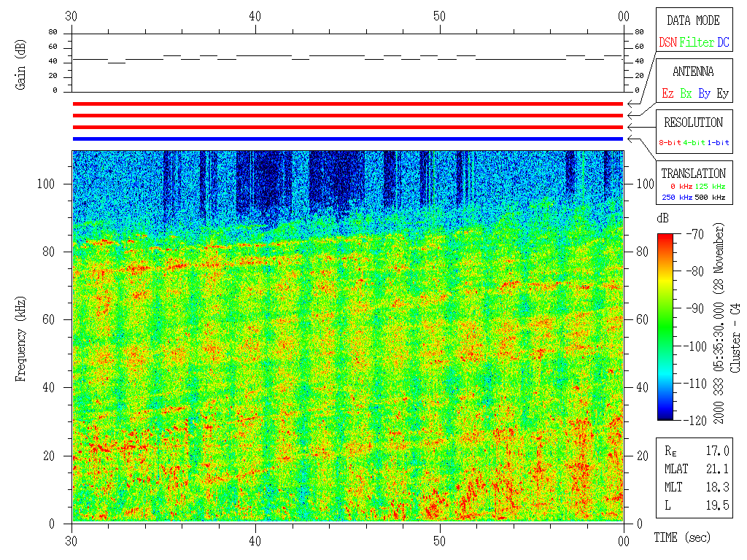
Task: Click the blue DC data mode label
Action: click(723, 43)
